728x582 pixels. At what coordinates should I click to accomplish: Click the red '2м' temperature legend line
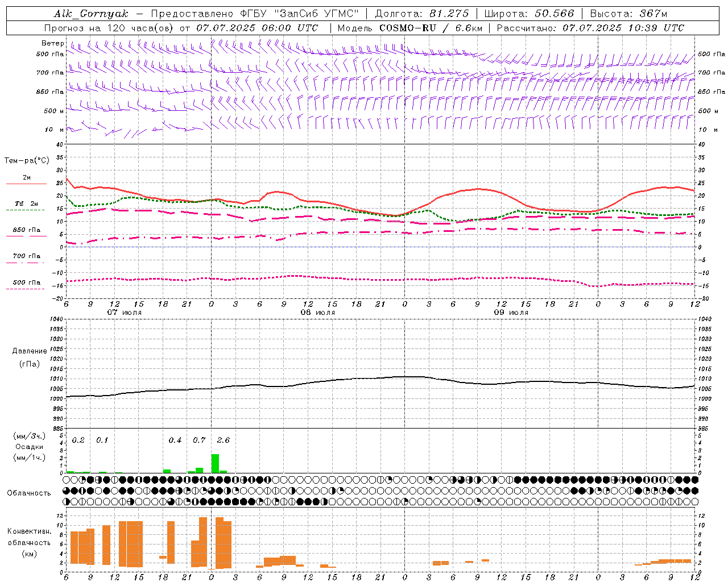point(26,184)
